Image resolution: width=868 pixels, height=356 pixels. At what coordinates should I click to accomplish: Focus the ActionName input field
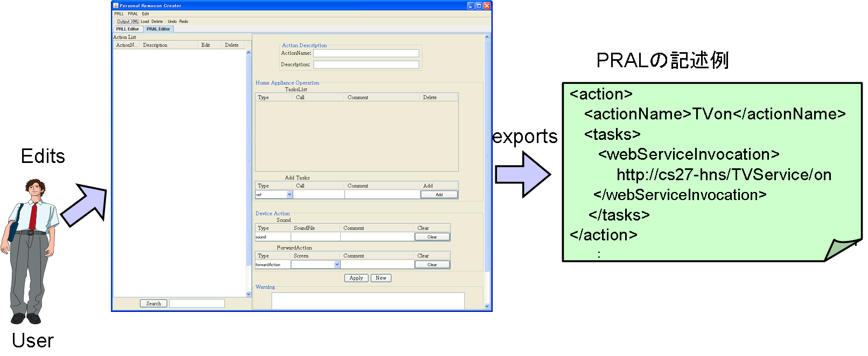pyautogui.click(x=366, y=53)
